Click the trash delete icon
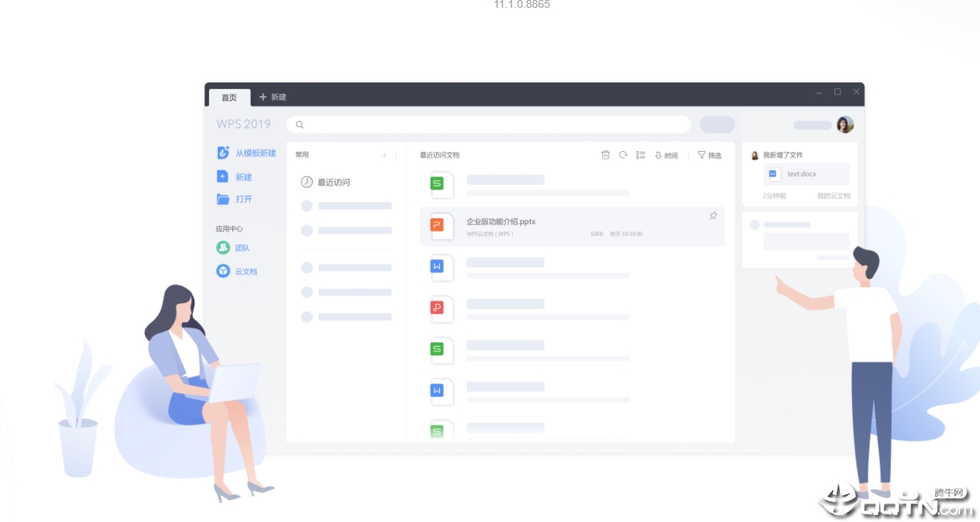The width and height of the screenshot is (980, 522). click(606, 155)
